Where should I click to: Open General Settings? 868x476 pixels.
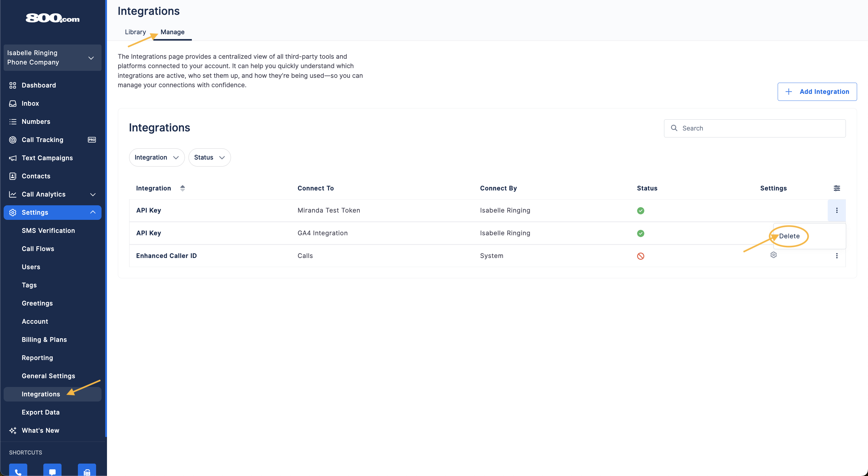[48, 376]
